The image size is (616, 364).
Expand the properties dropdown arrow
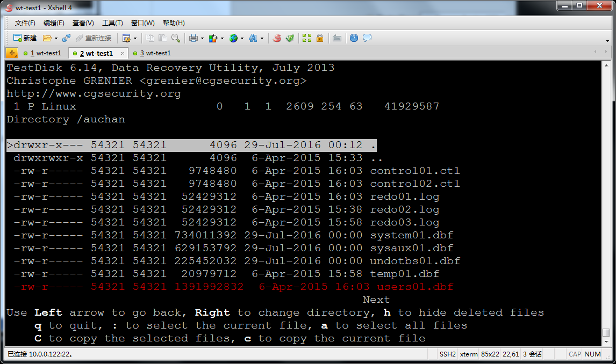[x=135, y=39]
